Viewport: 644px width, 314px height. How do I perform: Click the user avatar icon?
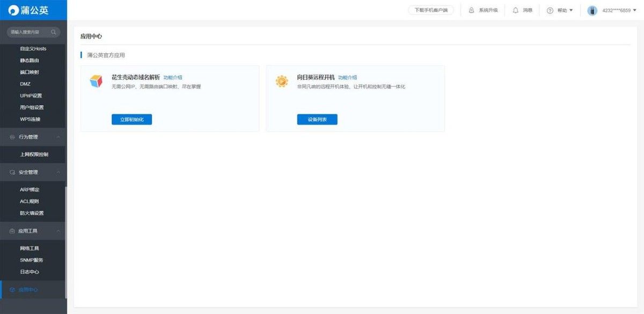point(592,10)
